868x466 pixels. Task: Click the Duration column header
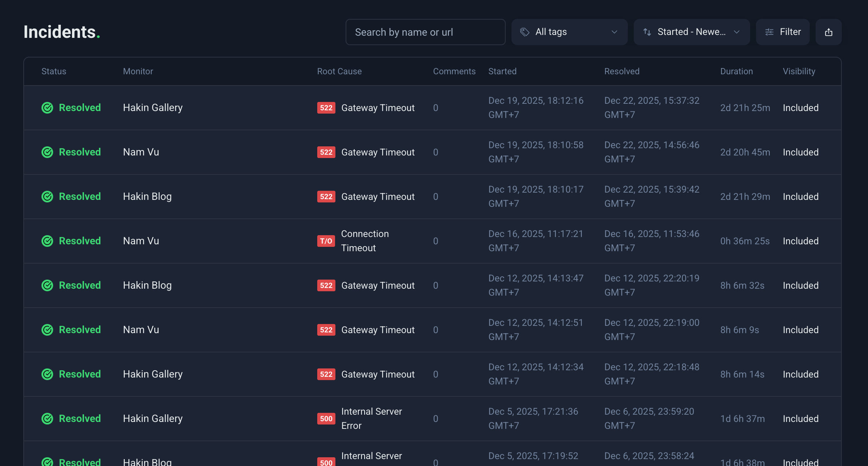(x=736, y=71)
